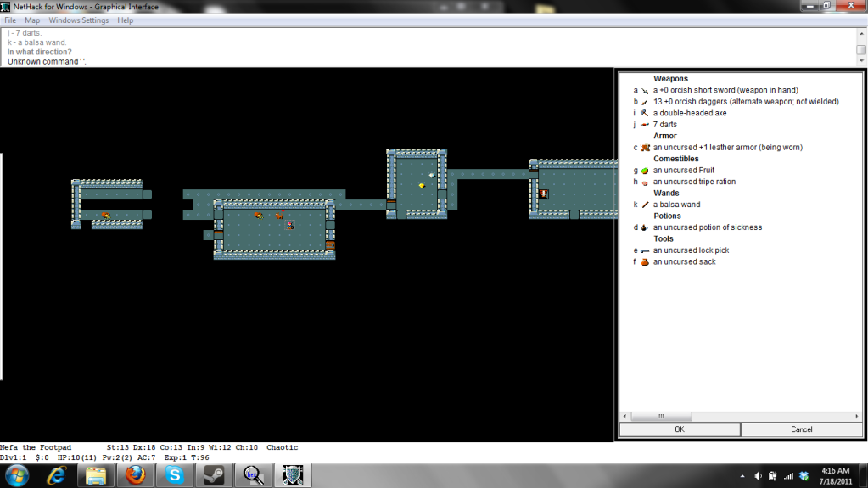Click the inventory horizontal scrollbar thumb
This screenshot has height=488, width=868.
[661, 416]
